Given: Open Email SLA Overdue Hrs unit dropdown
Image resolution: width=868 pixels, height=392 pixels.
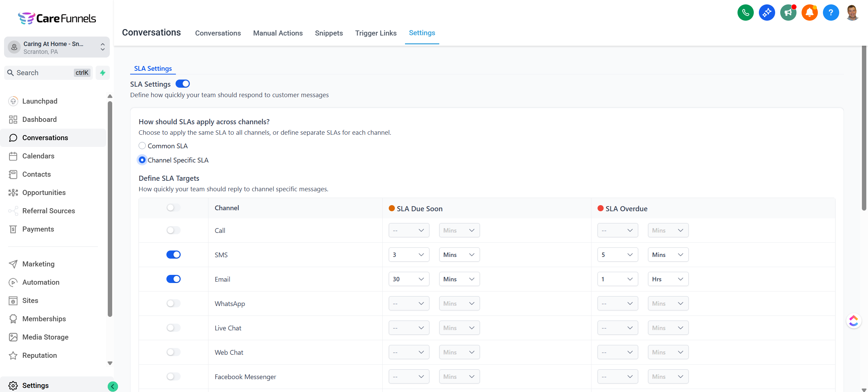Looking at the screenshot, I should (x=667, y=279).
